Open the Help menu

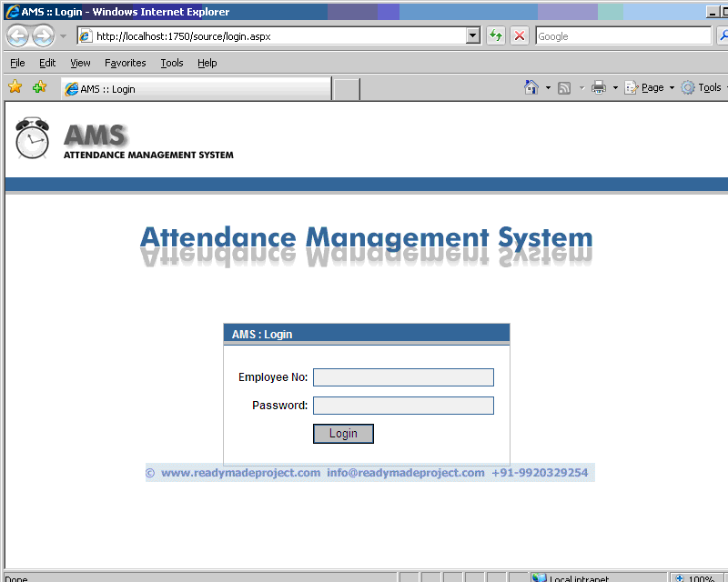207,63
